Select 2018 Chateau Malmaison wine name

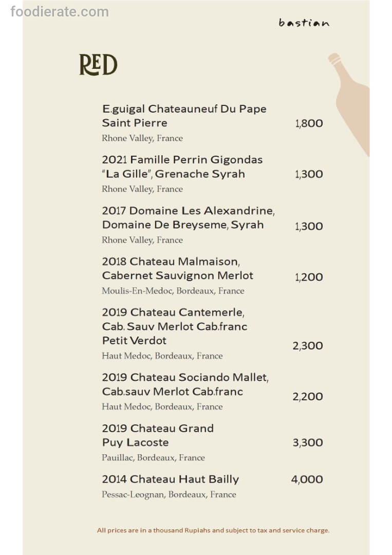coord(177,268)
